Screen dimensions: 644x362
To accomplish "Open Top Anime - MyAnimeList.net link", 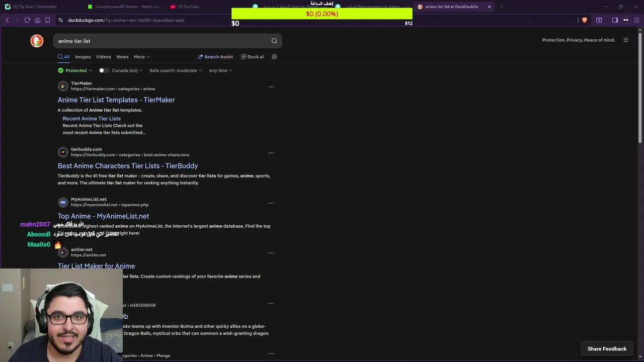I will 103,216.
